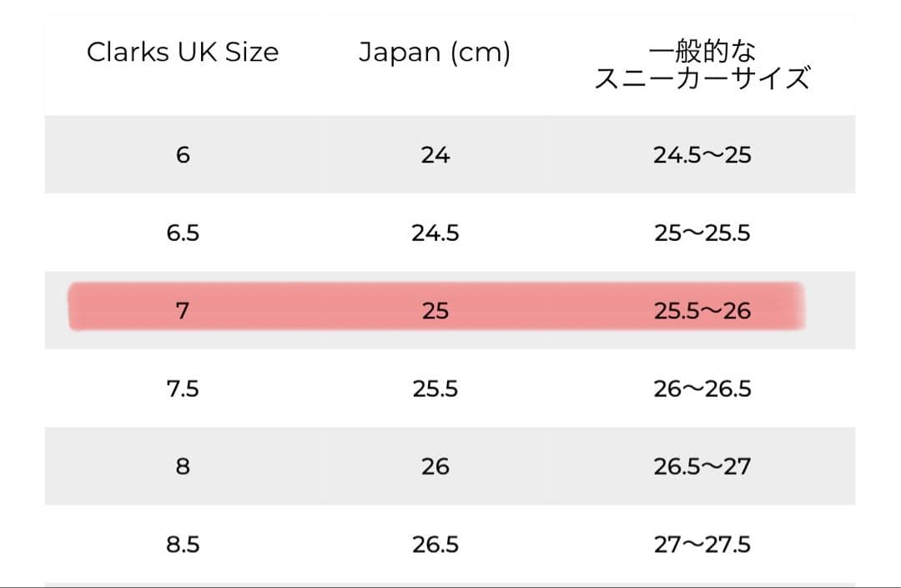Select Japan 25.5 cm cell
The height and width of the screenshot is (588, 901).
click(x=435, y=389)
